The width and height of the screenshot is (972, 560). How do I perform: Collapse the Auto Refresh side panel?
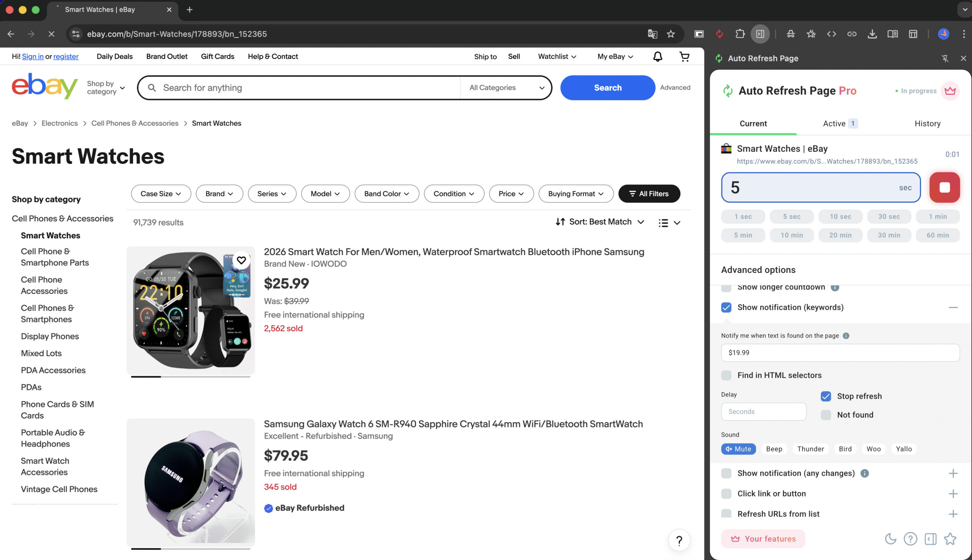point(930,539)
